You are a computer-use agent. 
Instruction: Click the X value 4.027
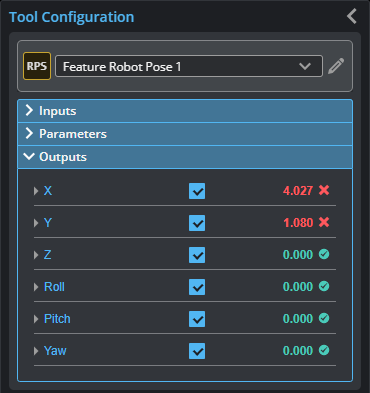[298, 191]
